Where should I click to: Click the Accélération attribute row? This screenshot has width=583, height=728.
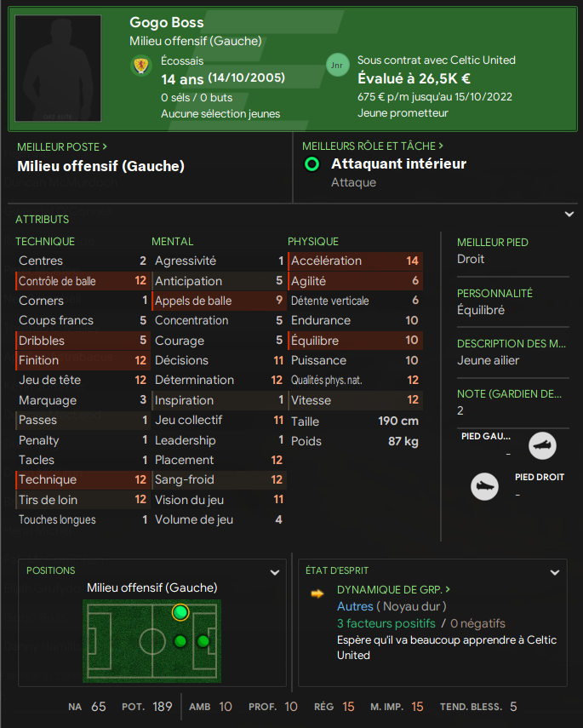click(x=355, y=261)
